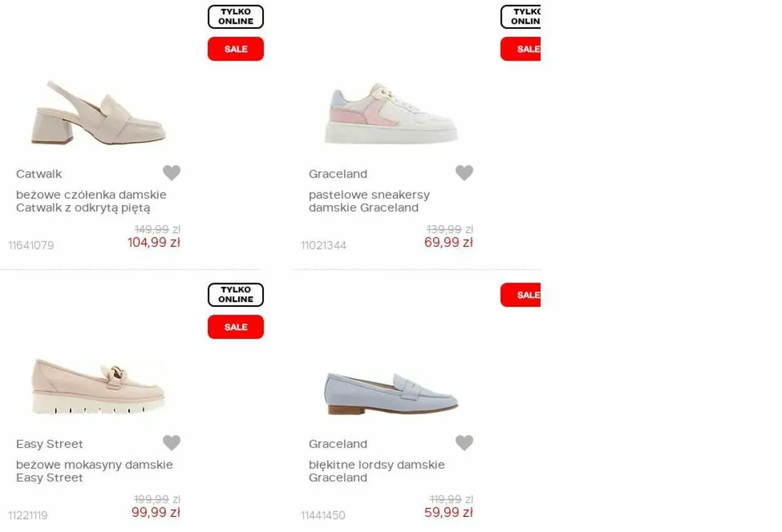Open the beige Easy Street moccasin image
The height and width of the screenshot is (532, 782).
point(99,386)
